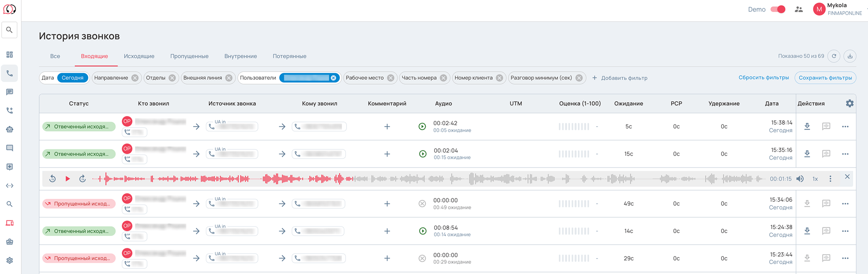
Task: Rewind the audio player backward
Action: (52, 179)
